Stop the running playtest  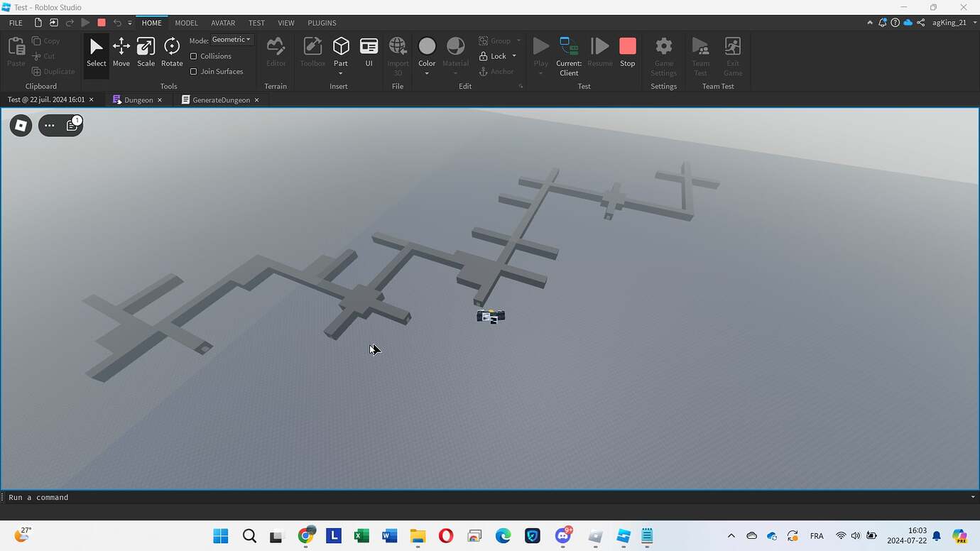(627, 50)
